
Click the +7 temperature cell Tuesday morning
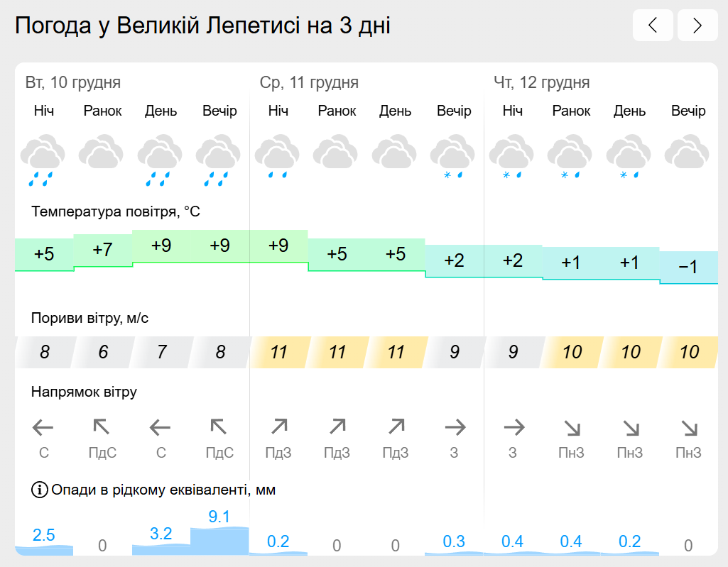(102, 251)
